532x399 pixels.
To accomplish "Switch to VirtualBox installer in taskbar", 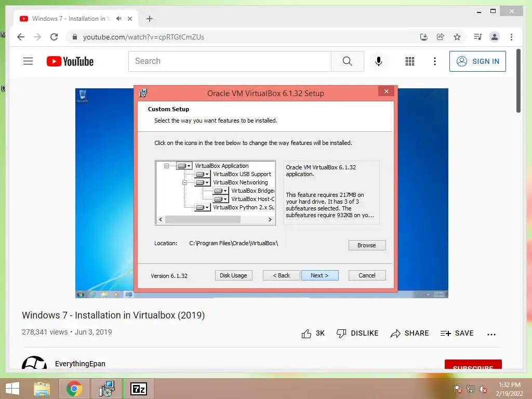I will pos(107,389).
